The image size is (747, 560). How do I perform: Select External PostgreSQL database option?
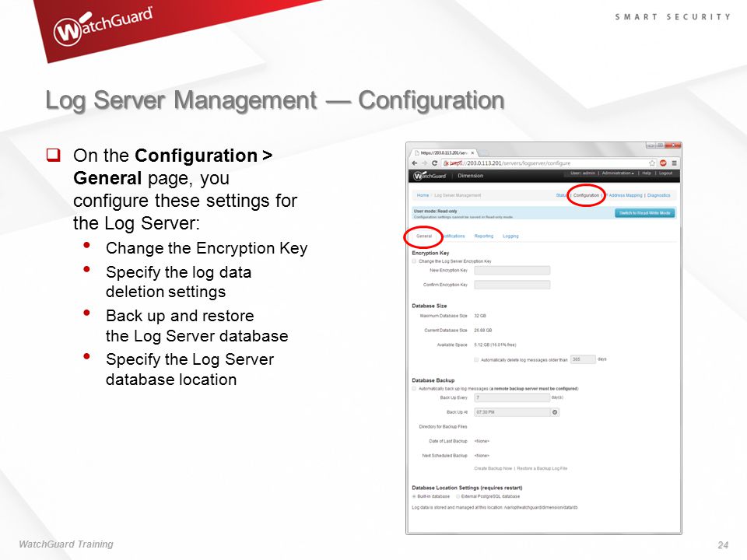click(x=458, y=496)
